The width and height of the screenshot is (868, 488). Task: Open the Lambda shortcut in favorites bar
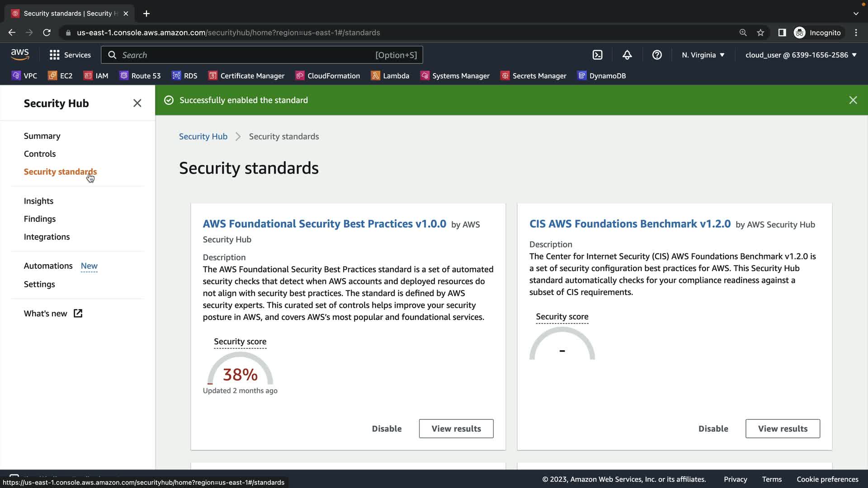click(390, 76)
